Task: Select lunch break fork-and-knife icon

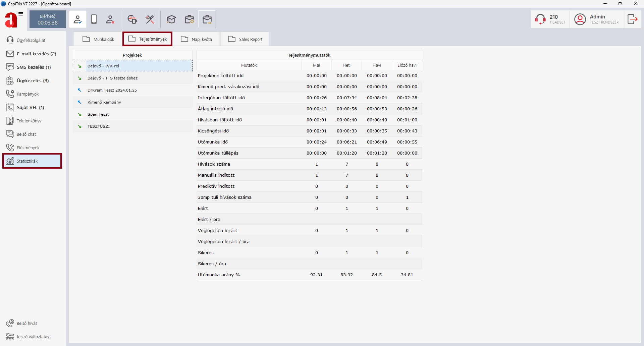Action: (x=150, y=19)
